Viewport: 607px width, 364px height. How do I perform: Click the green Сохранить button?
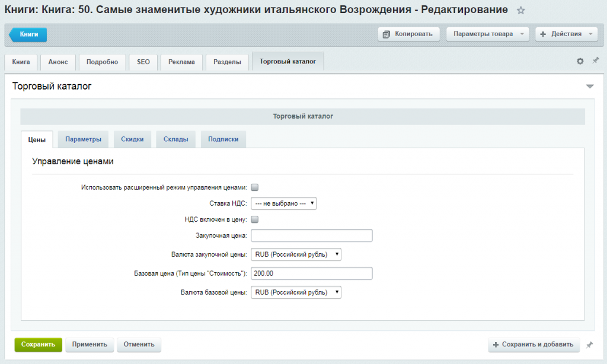[x=39, y=344]
